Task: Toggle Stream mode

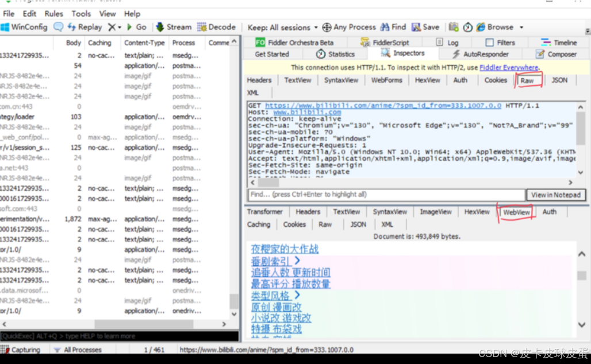Action: 174,27
